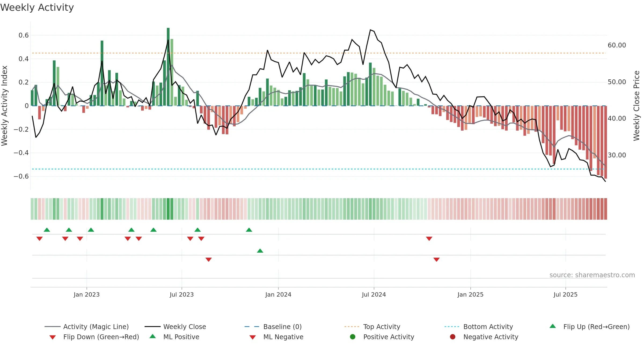The width and height of the screenshot is (644, 362).
Task: Click the darkest red heat strip cell at right end
Action: pyautogui.click(x=606, y=209)
